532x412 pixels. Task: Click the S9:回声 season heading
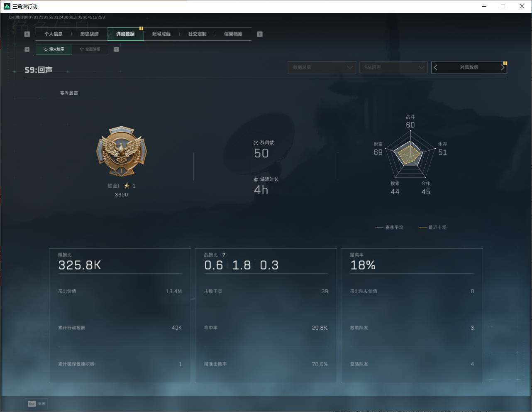[39, 70]
